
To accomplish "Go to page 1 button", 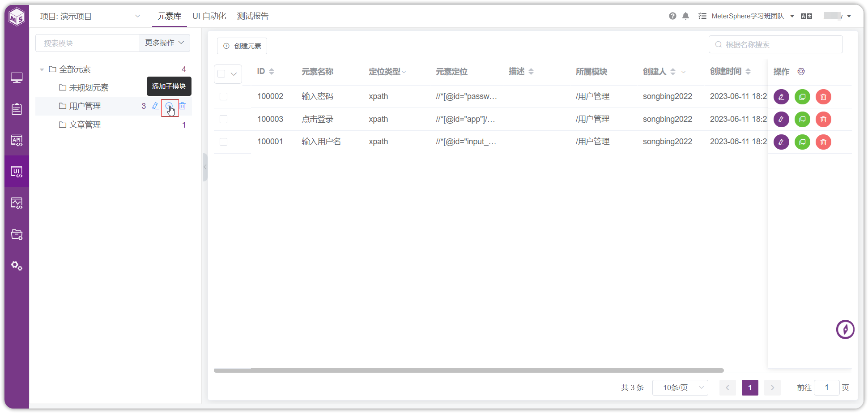I will (750, 387).
